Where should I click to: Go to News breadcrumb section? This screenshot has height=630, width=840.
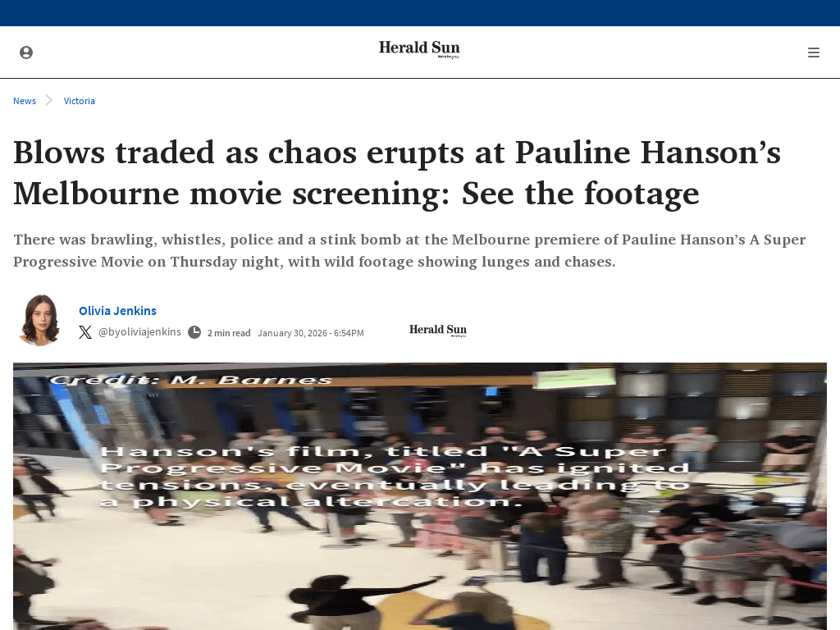click(x=25, y=101)
